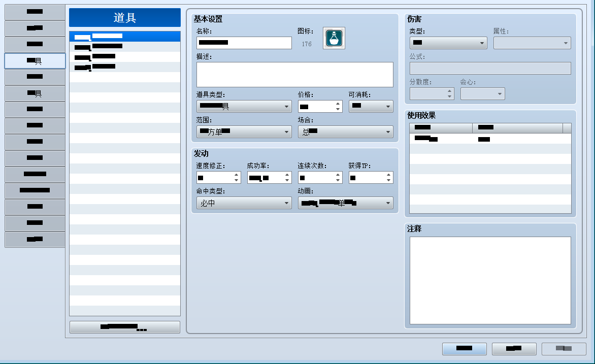Lower 获得TP with its down arrow
Image resolution: width=595 pixels, height=364 pixels.
click(x=388, y=180)
